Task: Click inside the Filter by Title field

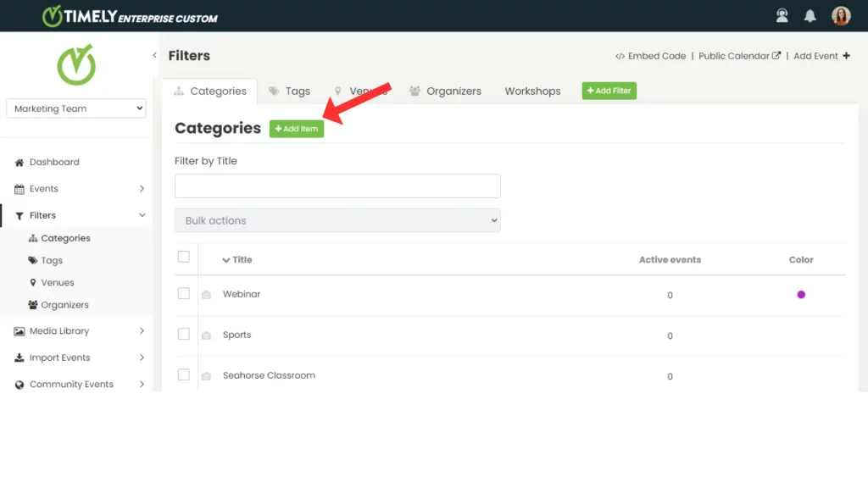Action: 337,186
